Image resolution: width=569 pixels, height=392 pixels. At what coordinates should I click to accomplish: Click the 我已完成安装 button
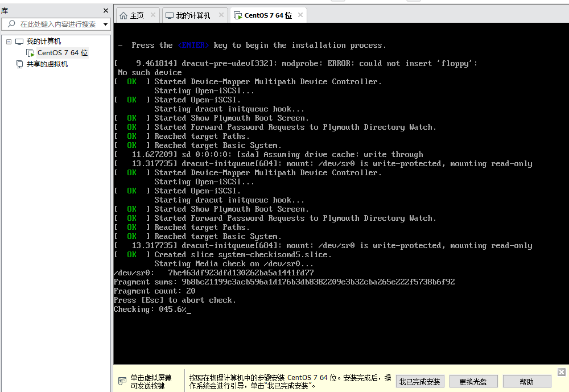click(x=420, y=381)
